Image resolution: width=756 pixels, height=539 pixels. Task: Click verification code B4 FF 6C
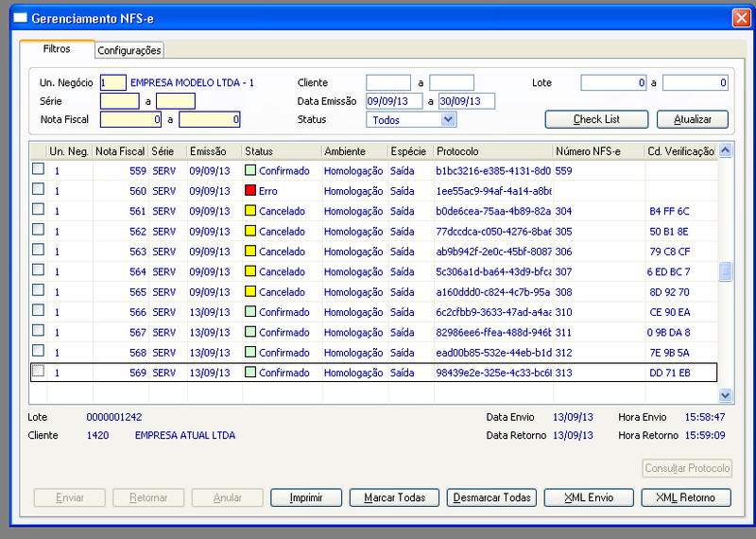[x=669, y=212]
